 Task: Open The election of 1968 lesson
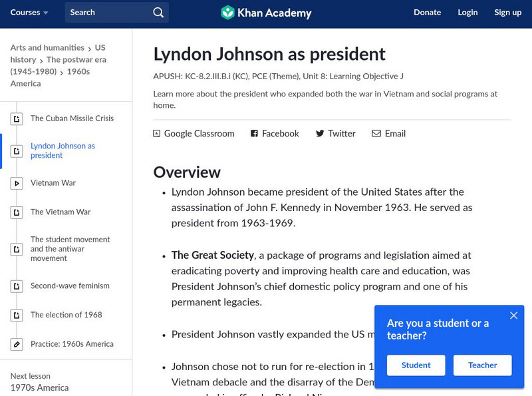[66, 315]
